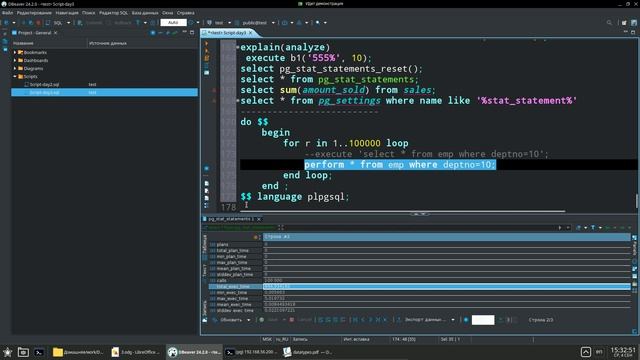Click the row limit input field
Viewport: 640px width, 360px height.
click(x=483, y=320)
